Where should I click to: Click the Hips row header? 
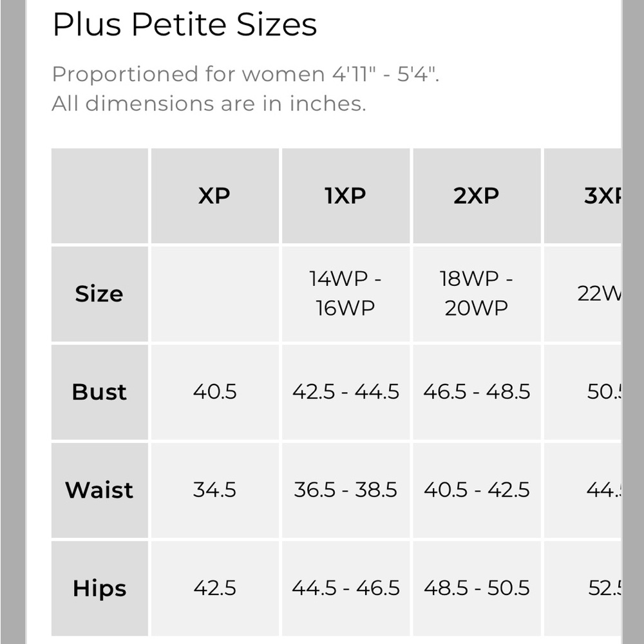[99, 588]
